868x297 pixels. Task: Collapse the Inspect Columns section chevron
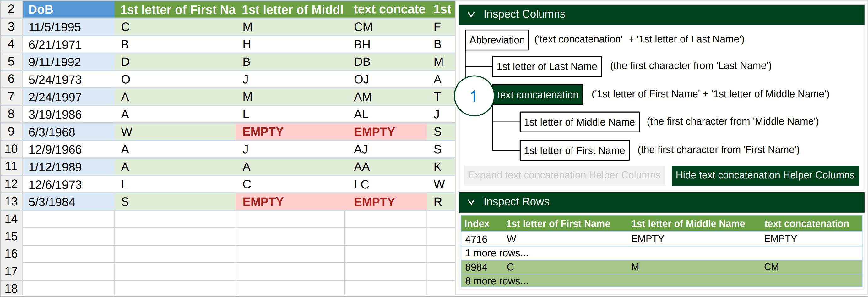click(x=471, y=14)
